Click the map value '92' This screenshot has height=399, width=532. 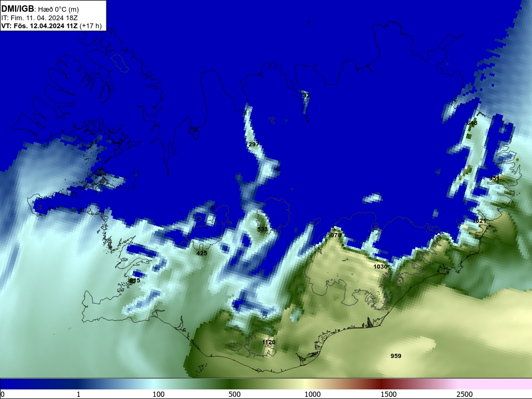306,95
